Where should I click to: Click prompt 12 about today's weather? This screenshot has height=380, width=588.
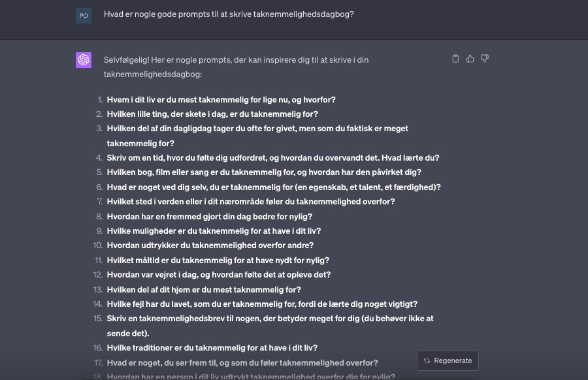coord(218,274)
